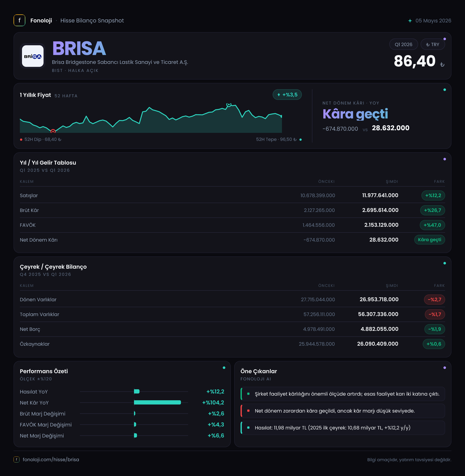Click the "Net Dönem Kârı" row label
465x476 pixels.
click(39, 240)
